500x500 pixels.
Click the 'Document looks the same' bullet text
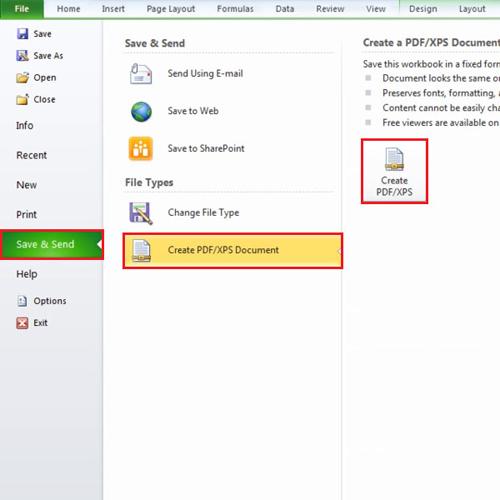coord(441,78)
